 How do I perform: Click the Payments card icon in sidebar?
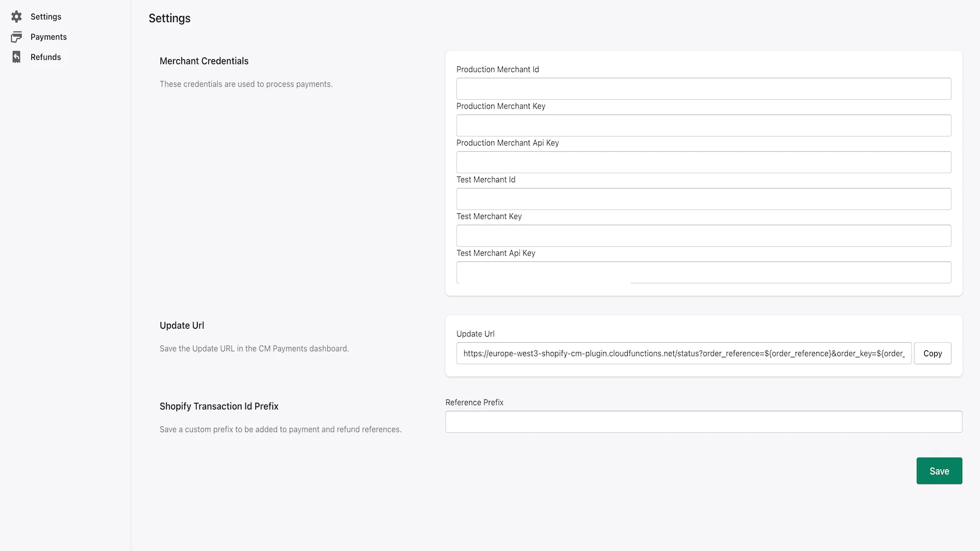(x=17, y=37)
